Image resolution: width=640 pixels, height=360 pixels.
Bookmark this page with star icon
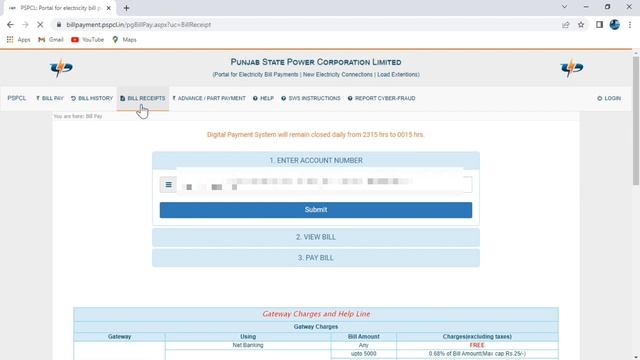tap(581, 25)
